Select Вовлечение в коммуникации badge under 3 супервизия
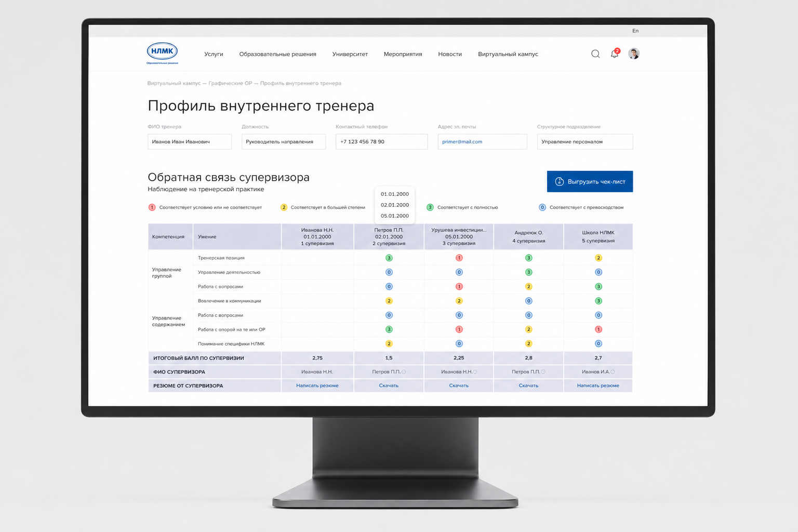Screen dimensions: 798x532 coord(459,301)
